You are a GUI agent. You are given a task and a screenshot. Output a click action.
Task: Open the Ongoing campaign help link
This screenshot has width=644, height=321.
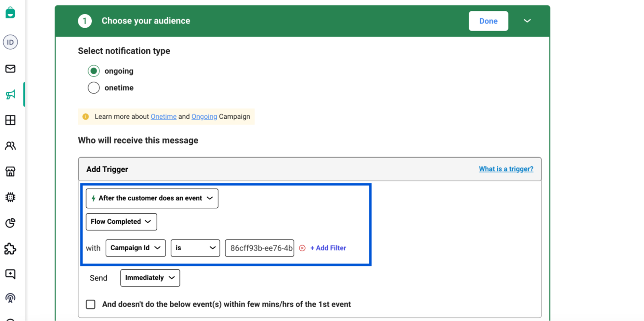pyautogui.click(x=204, y=116)
